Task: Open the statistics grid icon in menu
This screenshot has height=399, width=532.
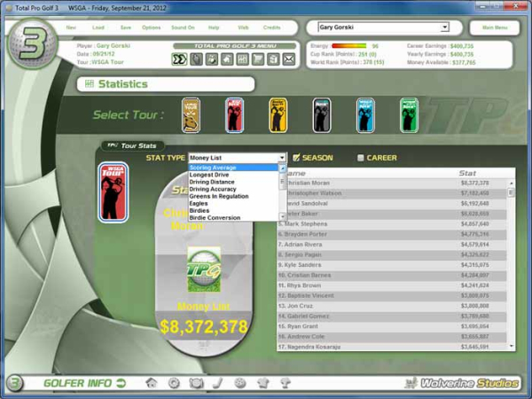Action: 243,59
